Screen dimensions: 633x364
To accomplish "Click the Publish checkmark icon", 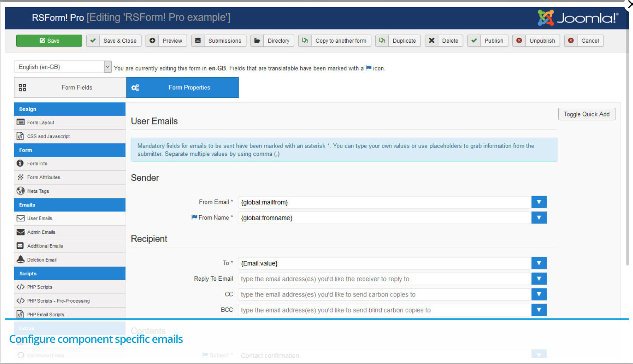I will click(474, 41).
